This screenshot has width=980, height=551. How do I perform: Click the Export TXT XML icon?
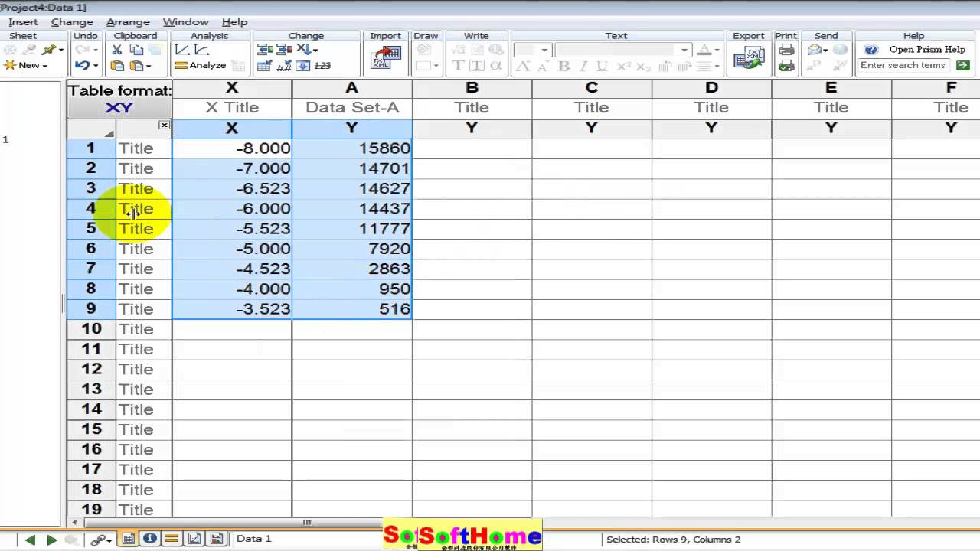(x=748, y=58)
